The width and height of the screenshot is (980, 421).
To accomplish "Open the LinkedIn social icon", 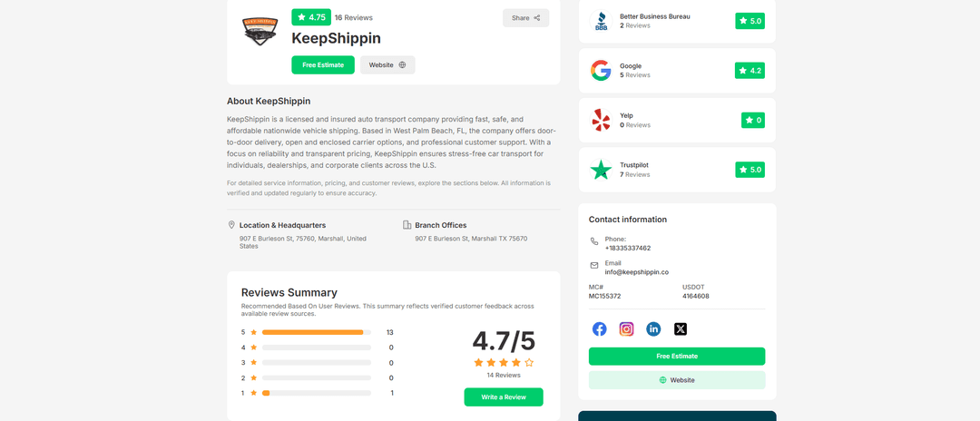I will 653,329.
